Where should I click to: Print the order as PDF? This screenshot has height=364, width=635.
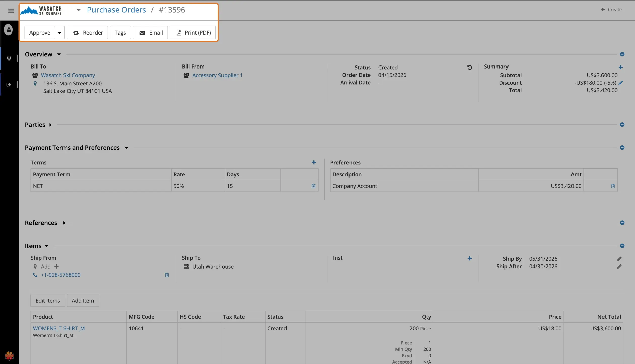pos(193,33)
